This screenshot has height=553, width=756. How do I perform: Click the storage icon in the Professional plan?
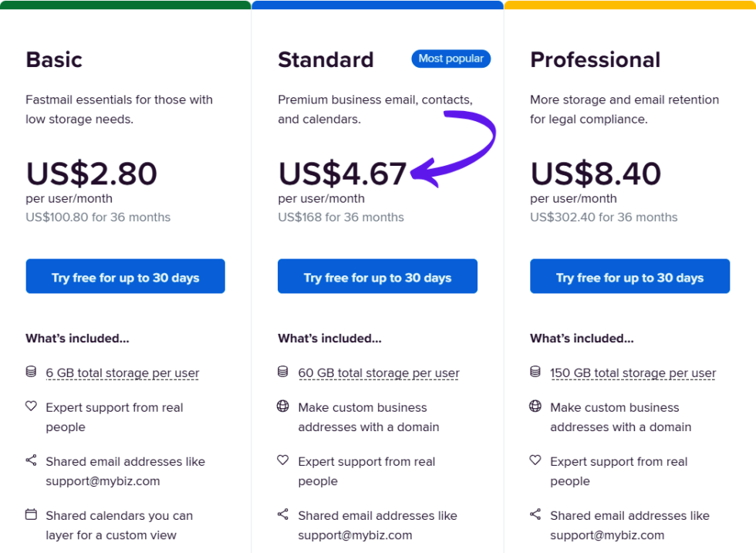pyautogui.click(x=535, y=373)
